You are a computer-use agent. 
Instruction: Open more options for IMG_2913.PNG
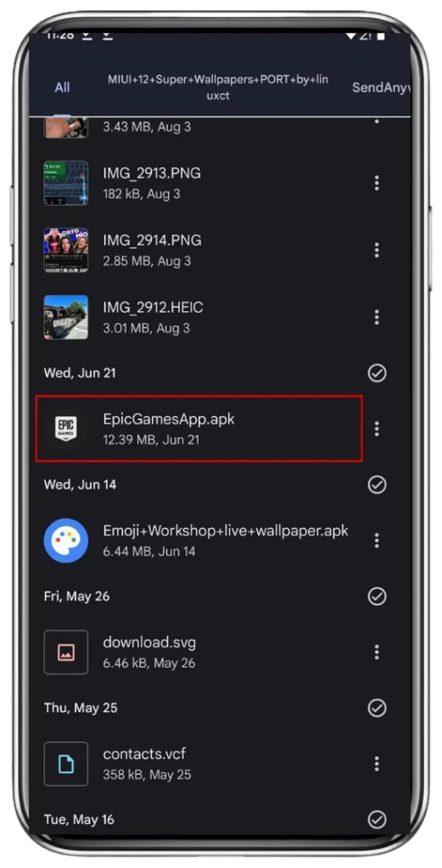point(377,183)
